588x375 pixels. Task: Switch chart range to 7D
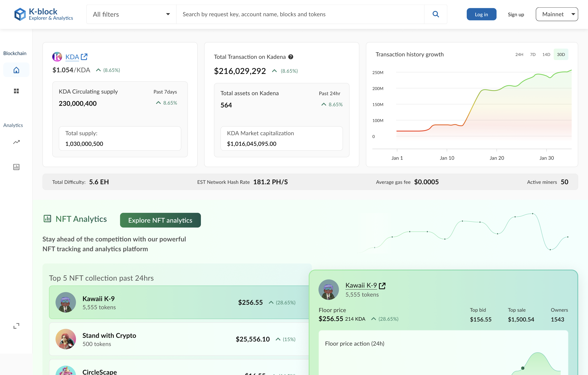point(533,55)
